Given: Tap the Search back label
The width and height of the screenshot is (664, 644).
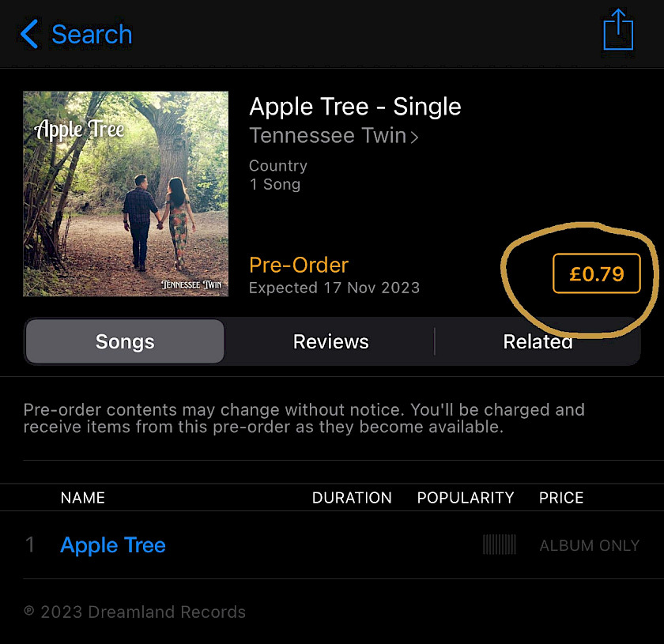Looking at the screenshot, I should [x=92, y=34].
